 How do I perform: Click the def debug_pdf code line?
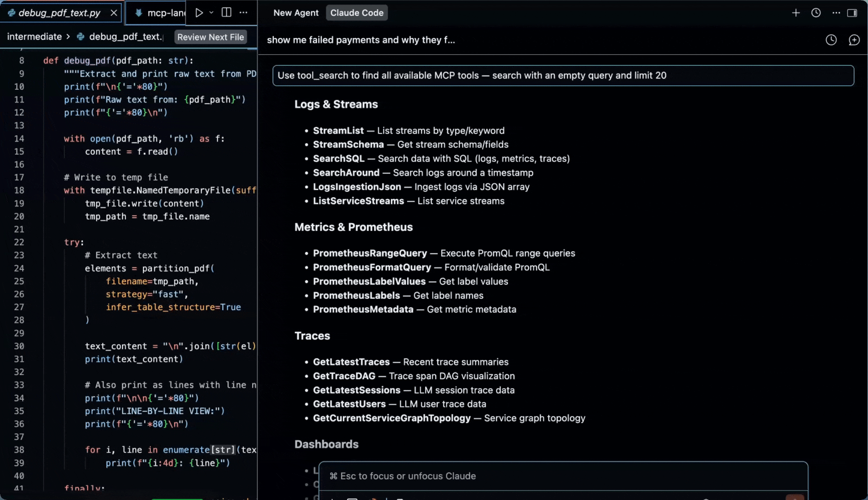tap(118, 61)
